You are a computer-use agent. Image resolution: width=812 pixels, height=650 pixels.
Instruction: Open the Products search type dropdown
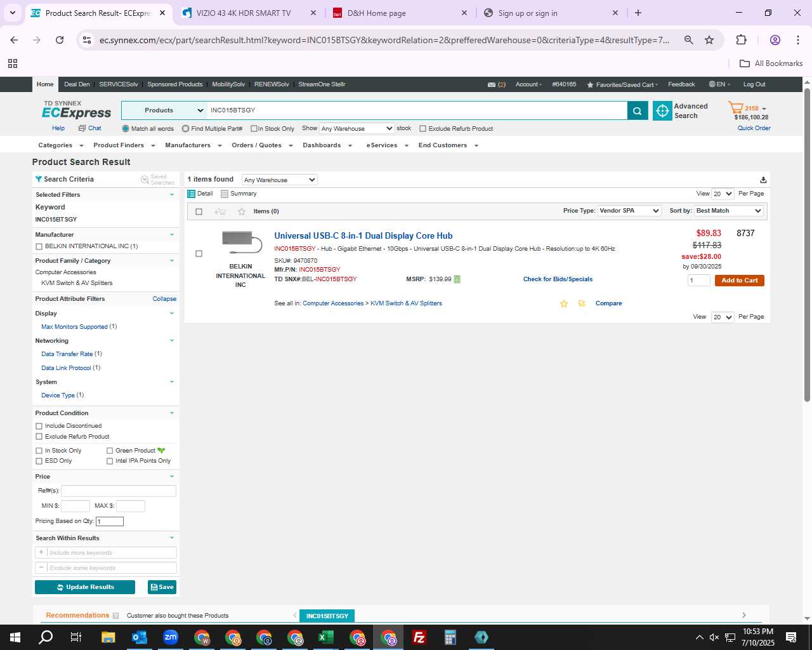click(x=164, y=110)
